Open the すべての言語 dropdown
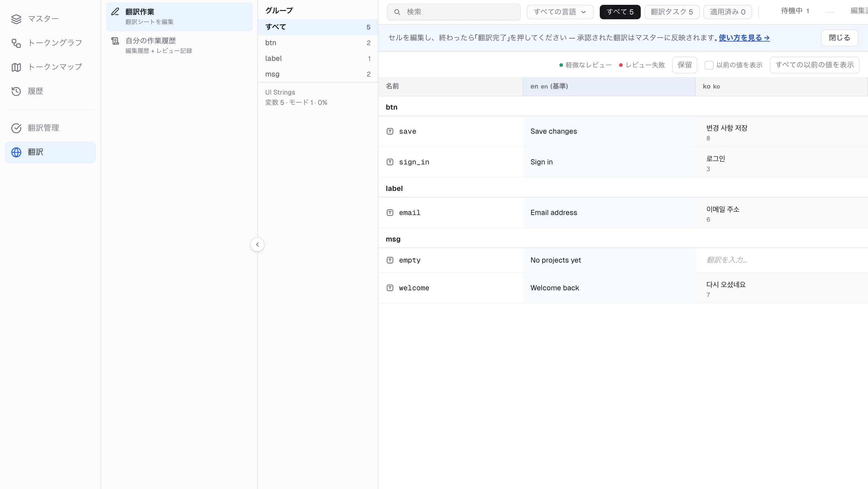Image resolution: width=868 pixels, height=489 pixels. 560,12
